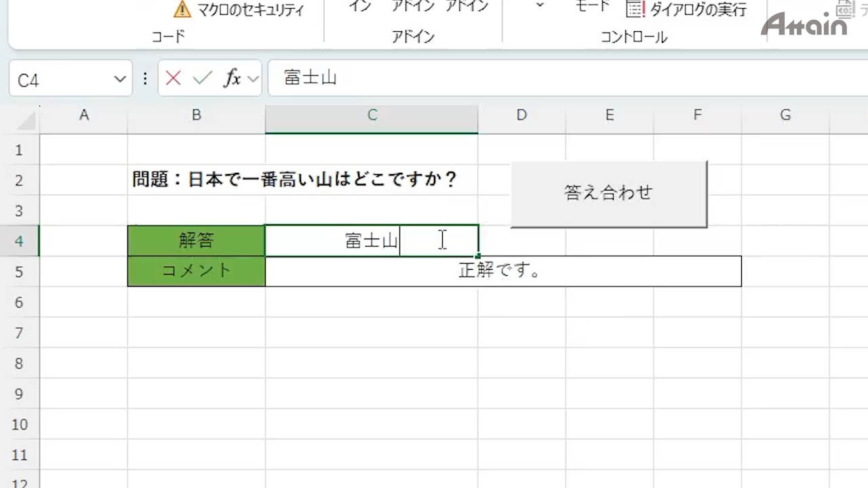Click the Select All corner triangle
The width and height of the screenshot is (868, 488).
tap(26, 121)
